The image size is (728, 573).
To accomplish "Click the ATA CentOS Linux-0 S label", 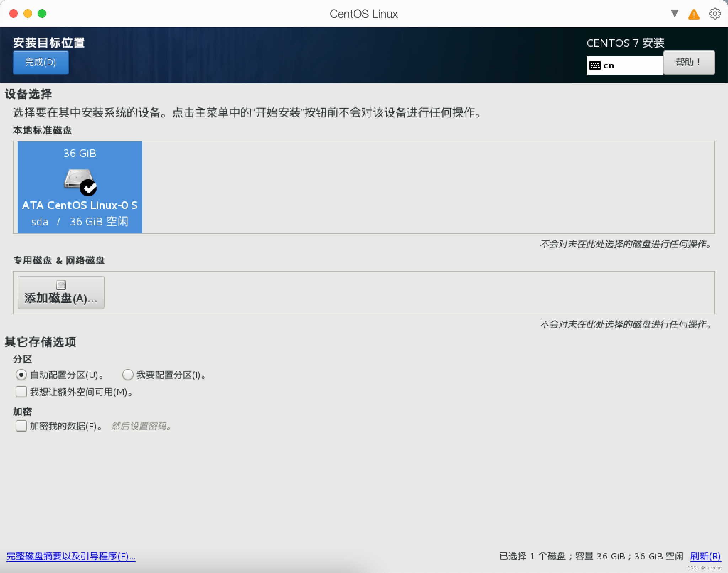I will [80, 205].
